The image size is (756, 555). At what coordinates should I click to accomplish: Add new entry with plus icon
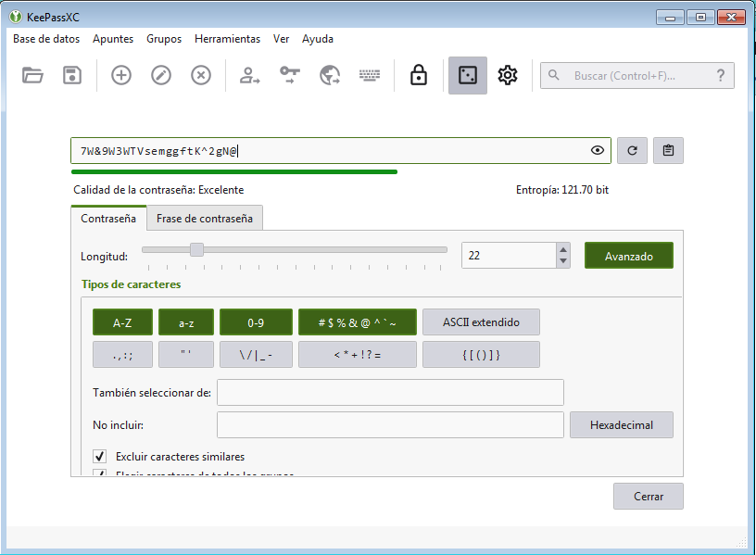click(121, 75)
